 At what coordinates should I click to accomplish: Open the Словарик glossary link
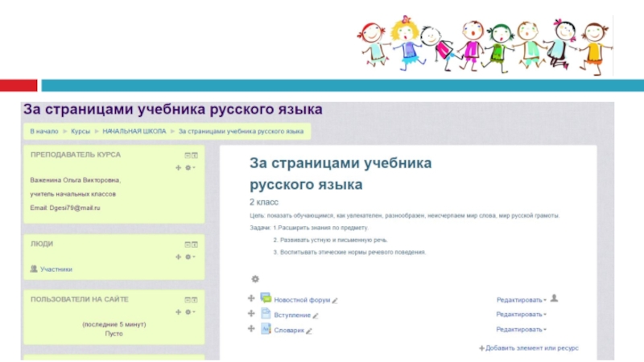pos(289,331)
